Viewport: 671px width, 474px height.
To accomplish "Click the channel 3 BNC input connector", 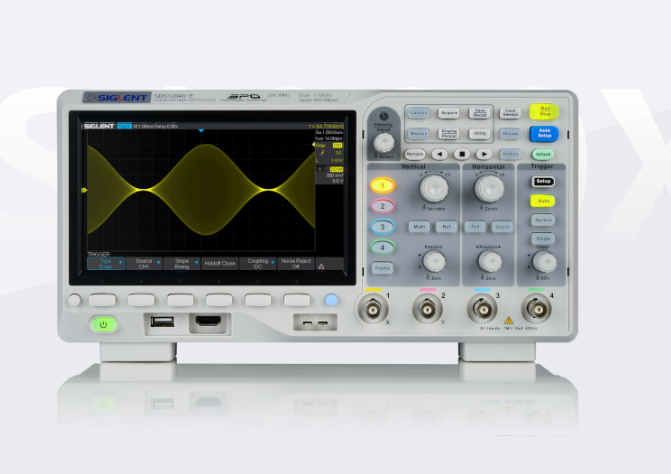I will 482,308.
